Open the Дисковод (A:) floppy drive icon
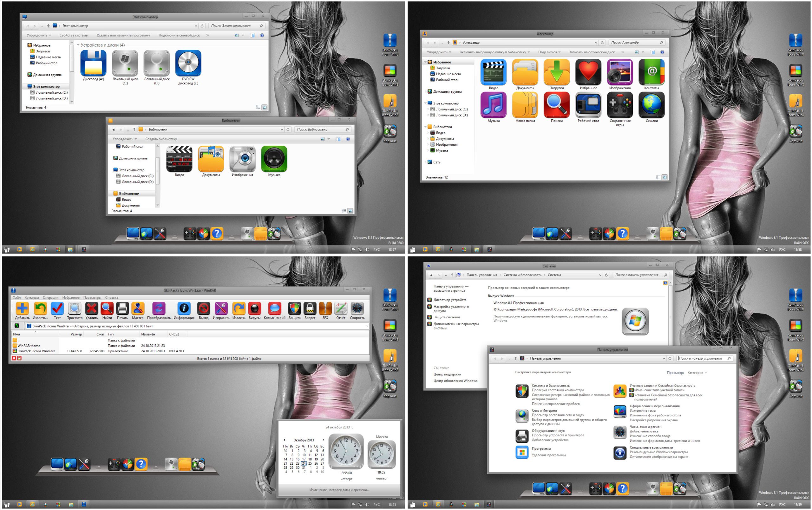This screenshot has height=510, width=812. (93, 63)
